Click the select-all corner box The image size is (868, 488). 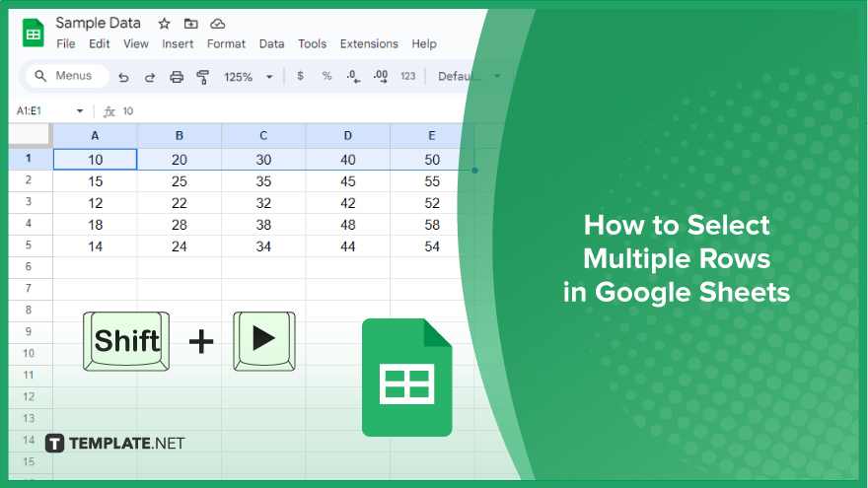point(30,136)
